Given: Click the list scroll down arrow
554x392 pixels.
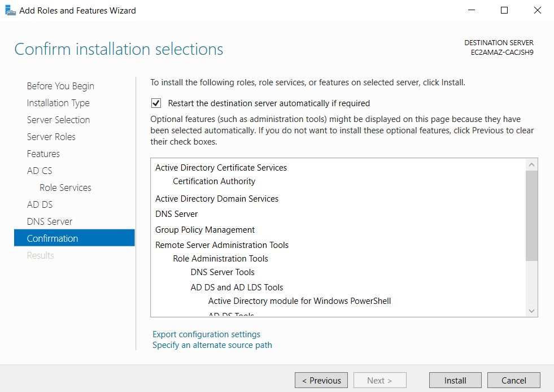Looking at the screenshot, I should [x=532, y=311].
